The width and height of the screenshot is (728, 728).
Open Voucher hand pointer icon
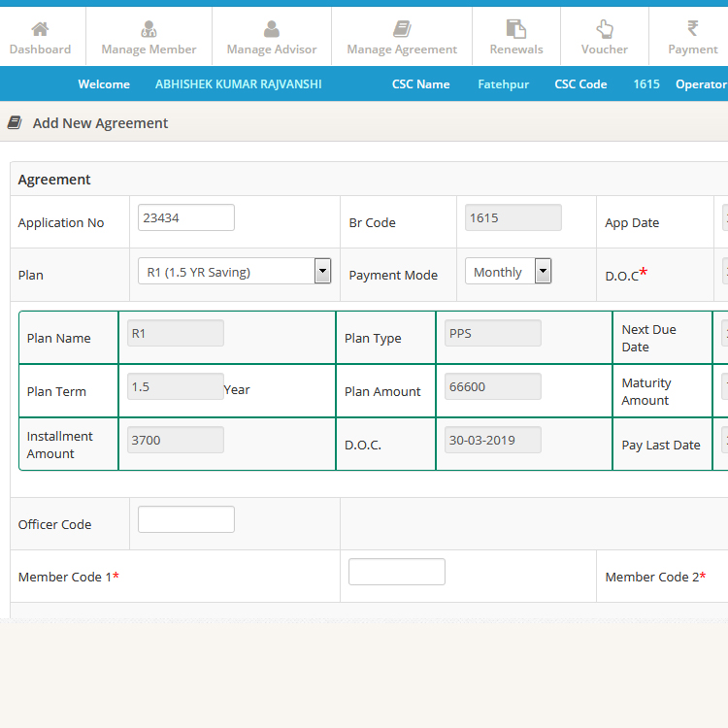605,28
